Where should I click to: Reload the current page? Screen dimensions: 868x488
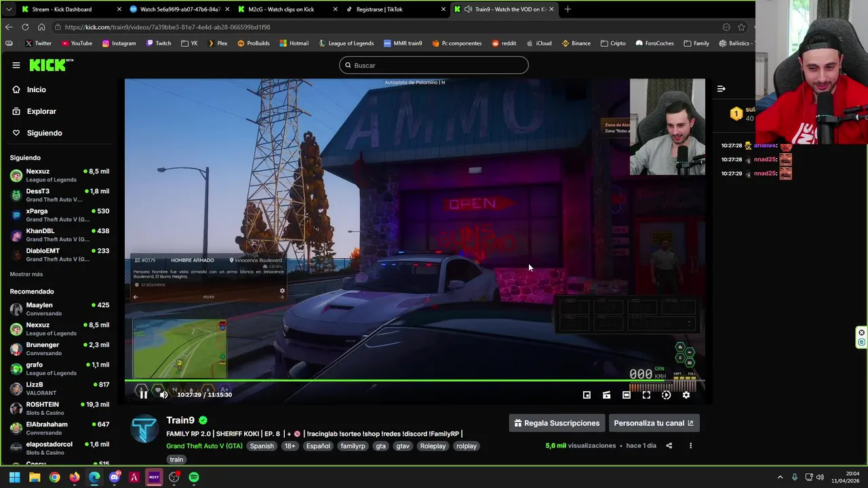(x=25, y=27)
